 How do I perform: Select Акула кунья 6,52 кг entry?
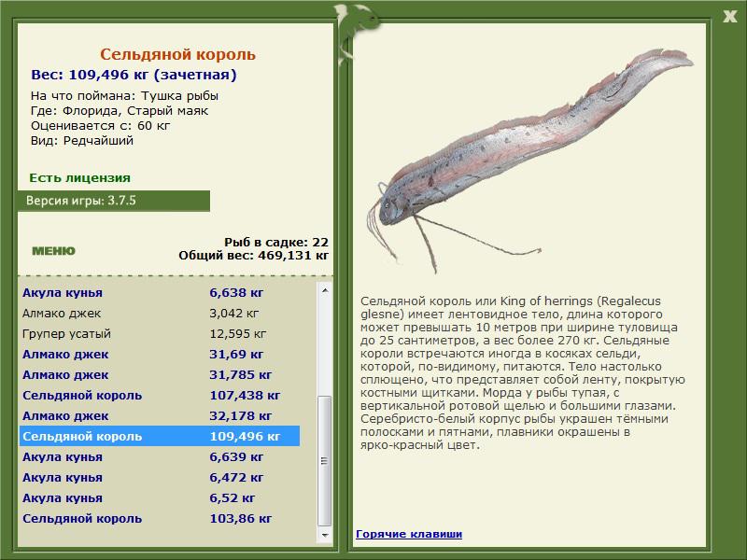(160, 497)
